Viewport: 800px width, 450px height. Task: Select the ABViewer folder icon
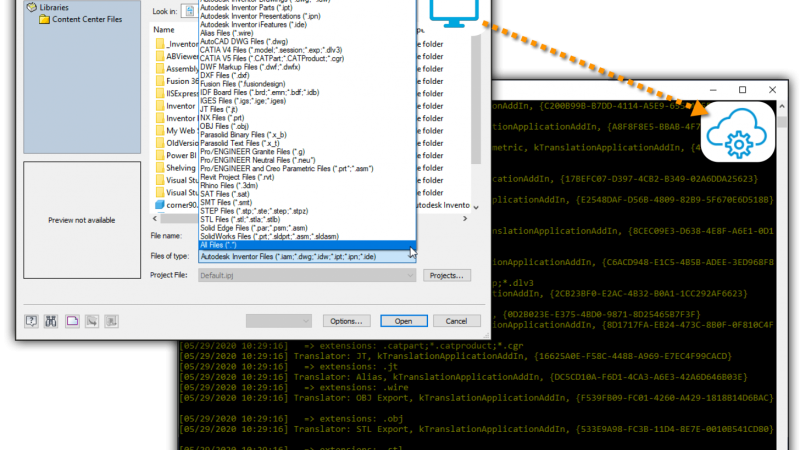tap(160, 56)
